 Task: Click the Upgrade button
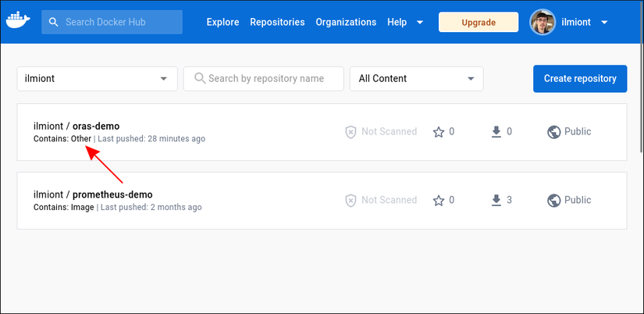479,22
